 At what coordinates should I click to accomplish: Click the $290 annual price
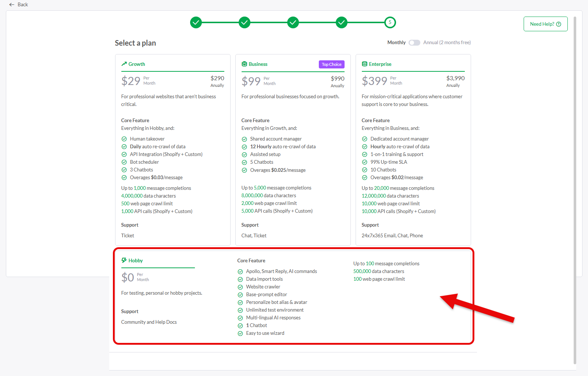tap(217, 78)
